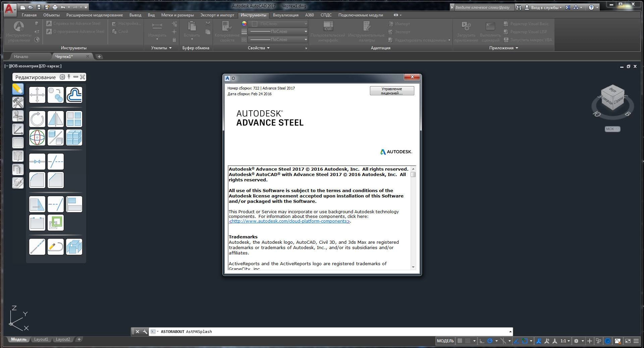This screenshot has width=644, height=348.
Task: Add a new drawing tab with plus
Action: tap(99, 57)
